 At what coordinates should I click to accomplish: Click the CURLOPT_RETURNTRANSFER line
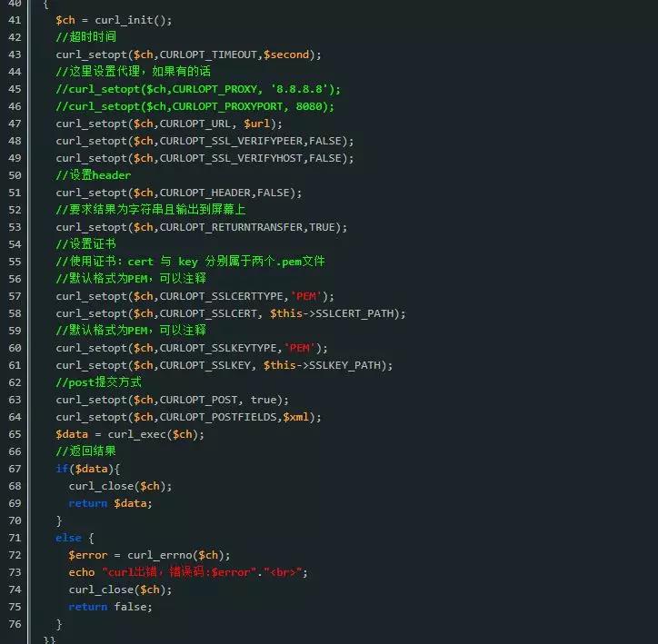[x=202, y=227]
